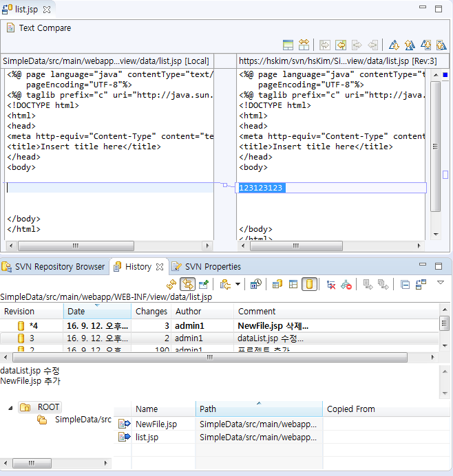This screenshot has width=453, height=476.
Task: Select the 'NewFile.jsp 삭제...' comment cell
Action: [x=273, y=326]
